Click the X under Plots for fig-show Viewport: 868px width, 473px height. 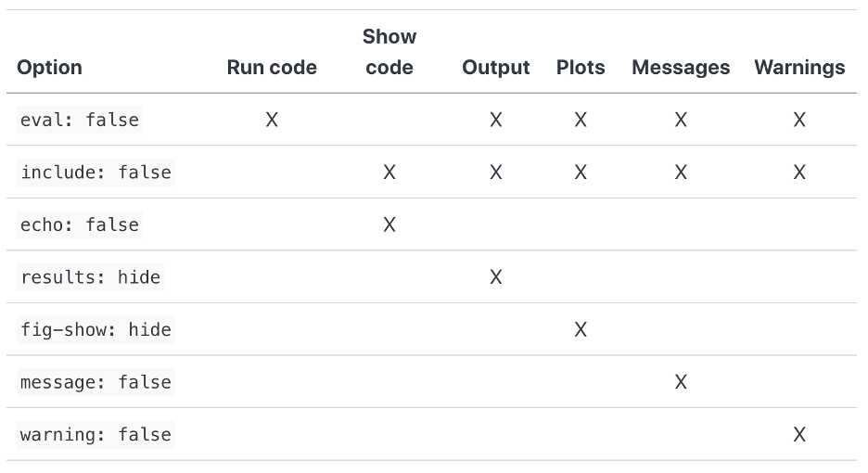(x=581, y=329)
